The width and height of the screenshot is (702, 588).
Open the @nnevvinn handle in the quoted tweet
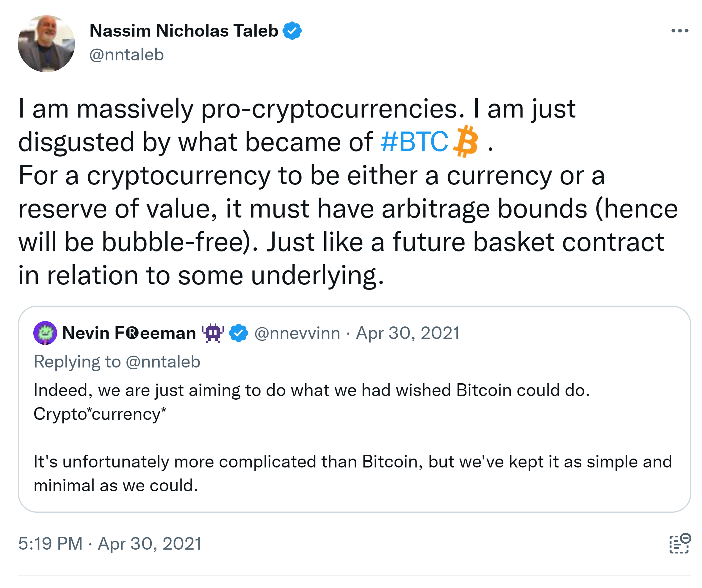[297, 333]
